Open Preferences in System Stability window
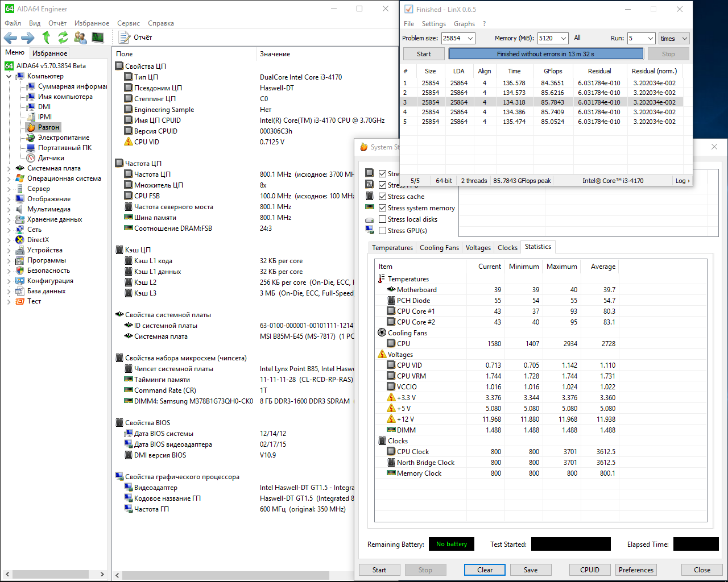The width and height of the screenshot is (728, 582). [636, 570]
